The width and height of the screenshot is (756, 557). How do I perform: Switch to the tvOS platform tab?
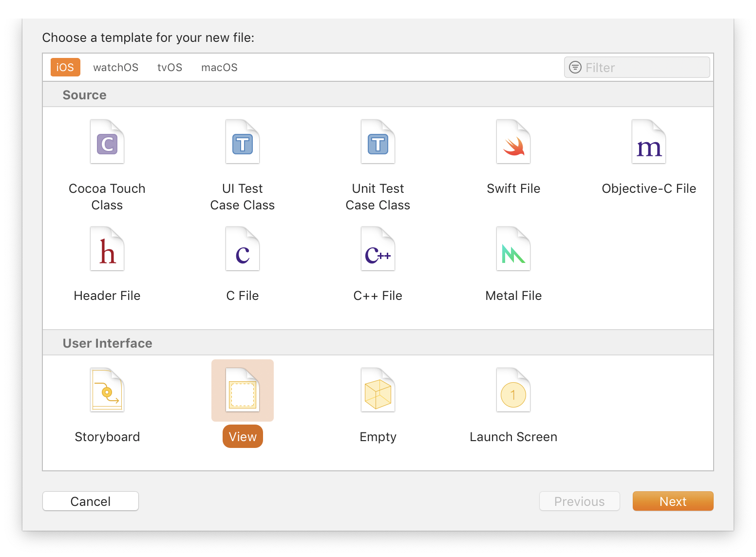[170, 68]
